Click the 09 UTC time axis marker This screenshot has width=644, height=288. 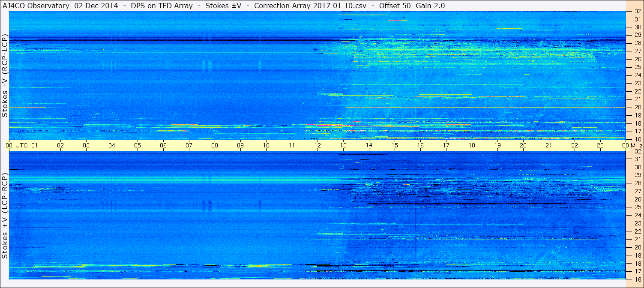point(240,145)
